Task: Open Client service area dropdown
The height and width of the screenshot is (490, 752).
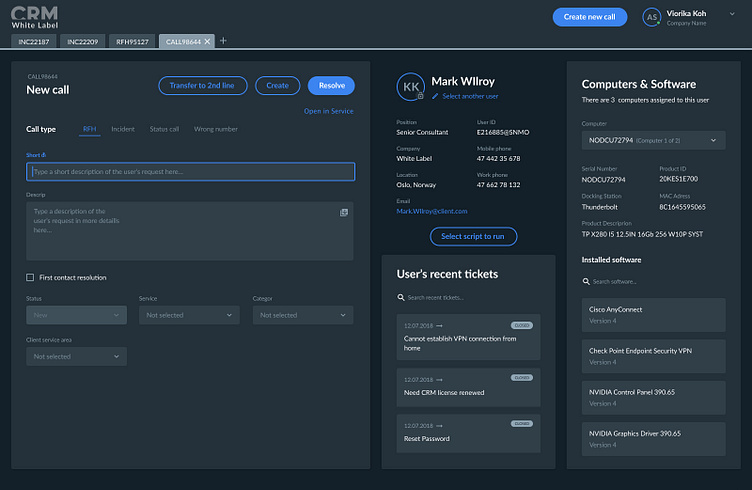Action: (x=76, y=357)
